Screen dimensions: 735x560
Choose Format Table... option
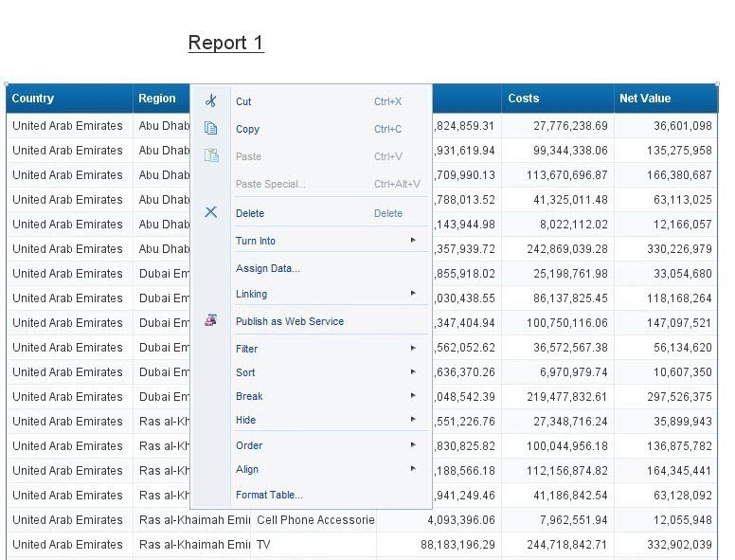point(269,495)
